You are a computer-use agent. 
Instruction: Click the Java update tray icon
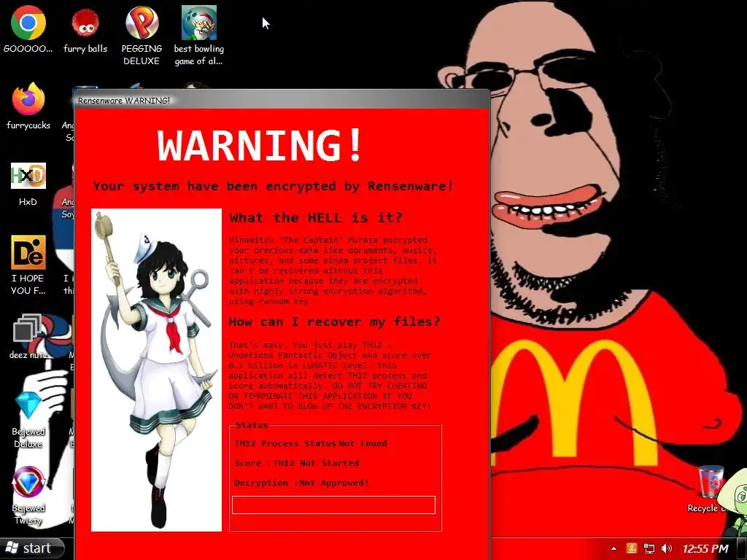tap(632, 549)
